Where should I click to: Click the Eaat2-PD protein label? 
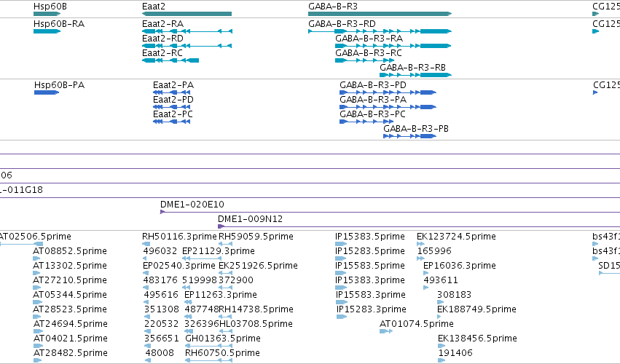[173, 100]
